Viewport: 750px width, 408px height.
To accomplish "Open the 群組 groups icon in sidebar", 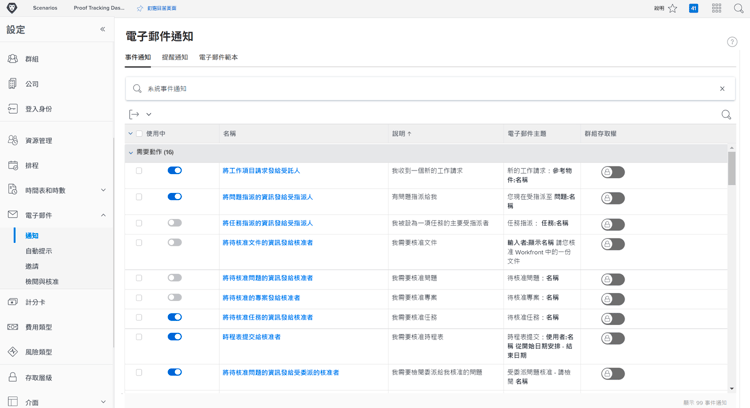I will 13,58.
